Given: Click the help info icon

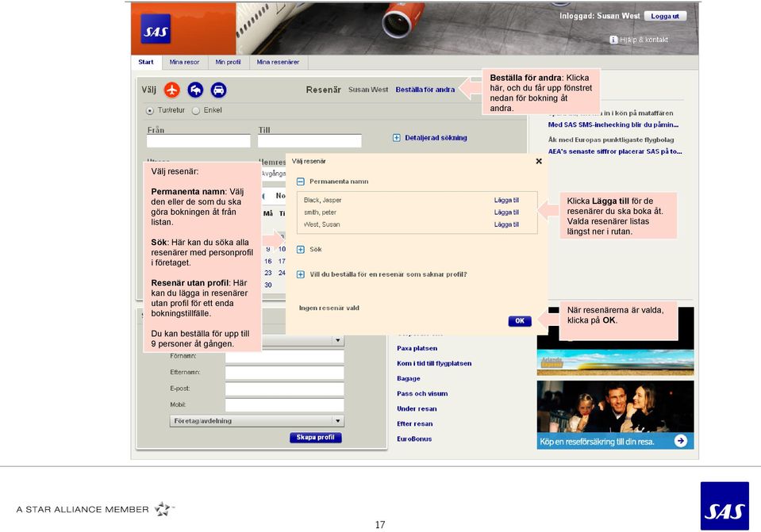Looking at the screenshot, I should click(x=613, y=40).
